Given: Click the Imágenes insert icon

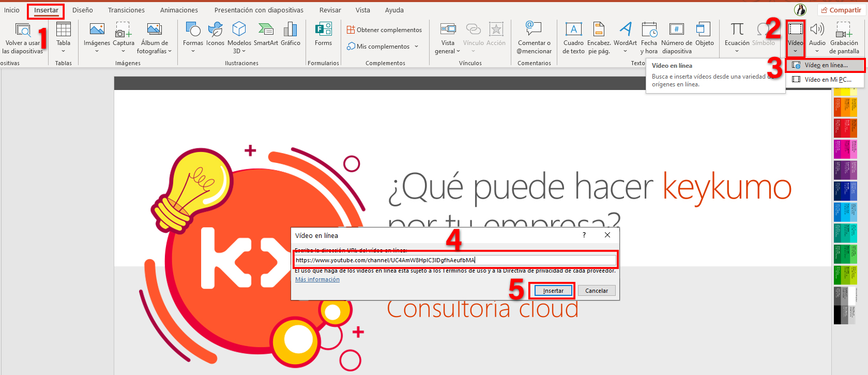Looking at the screenshot, I should pyautogui.click(x=97, y=29).
